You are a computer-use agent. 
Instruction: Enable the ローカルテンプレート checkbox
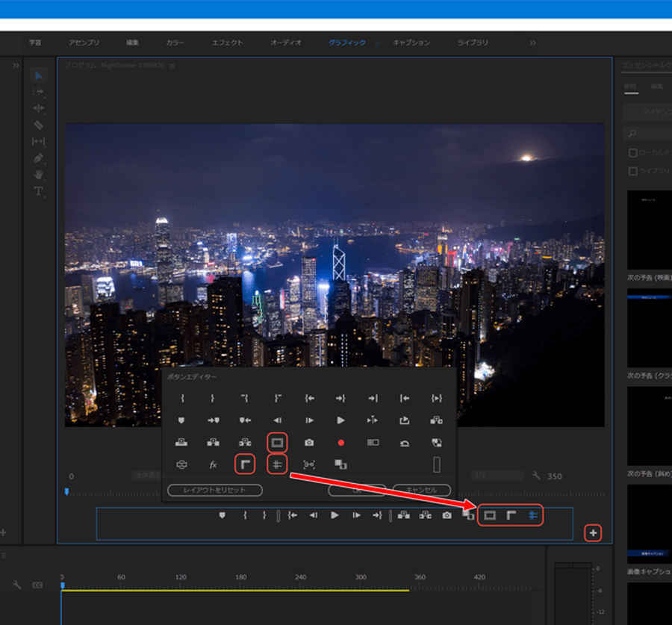633,152
